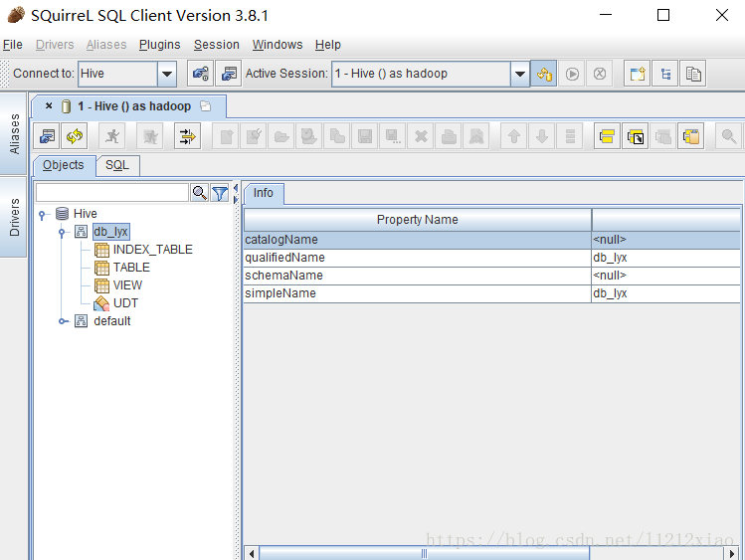Click the greyed running-man icon
The image size is (745, 560).
pyautogui.click(x=112, y=137)
